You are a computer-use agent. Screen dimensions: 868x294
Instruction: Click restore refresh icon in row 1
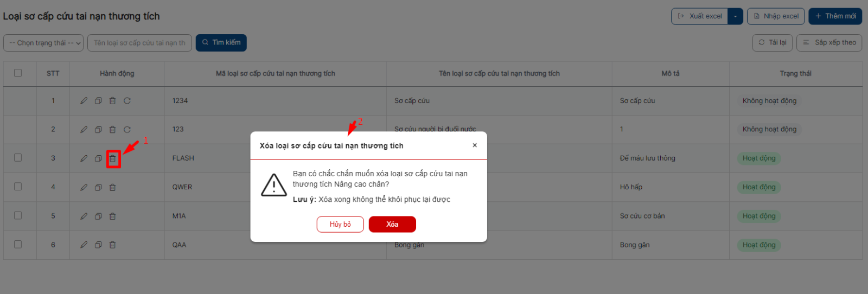[x=127, y=101]
